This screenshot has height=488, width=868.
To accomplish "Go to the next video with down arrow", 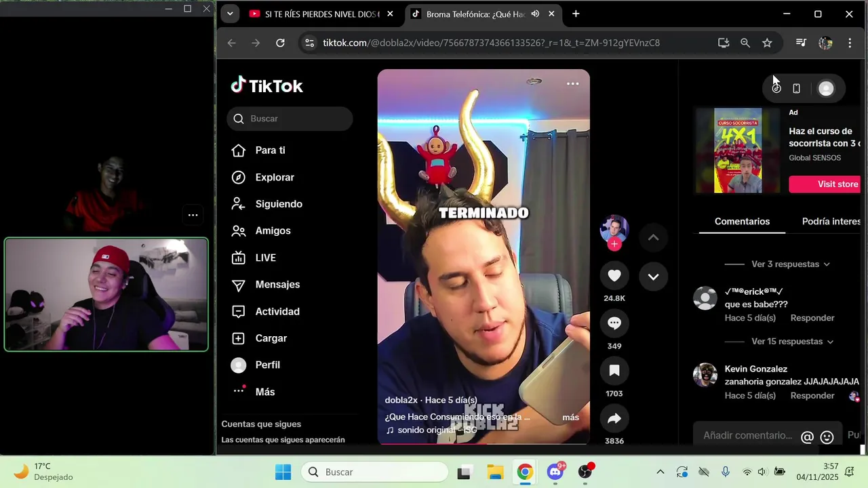I will (653, 277).
